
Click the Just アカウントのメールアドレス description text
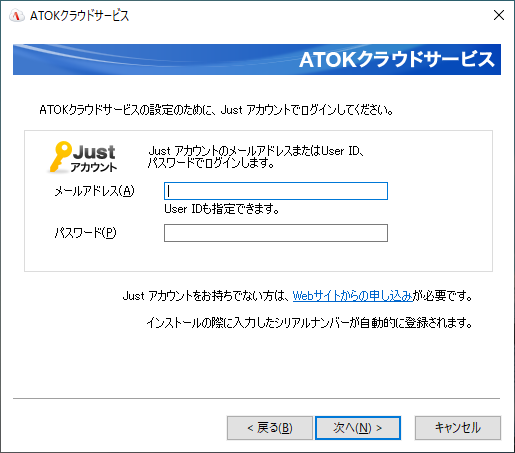(x=256, y=157)
